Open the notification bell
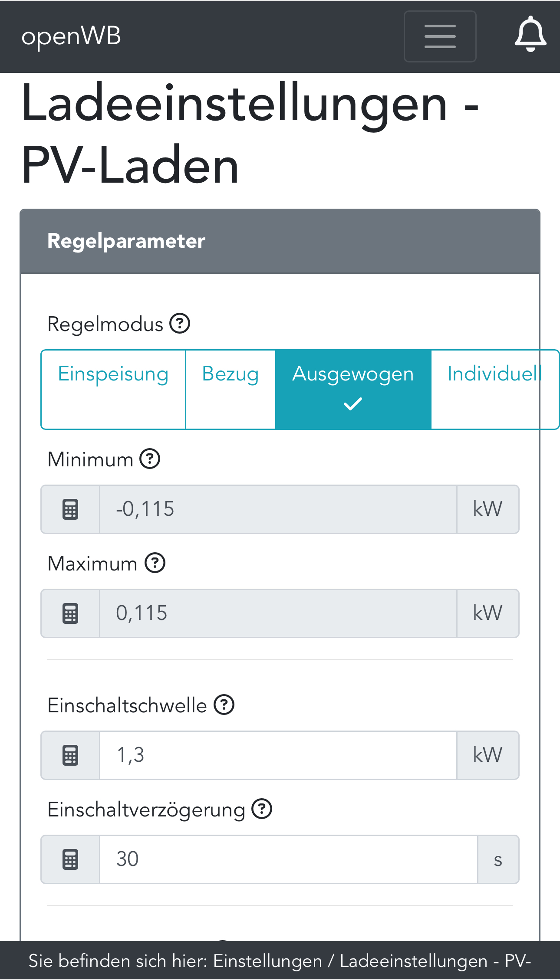560x980 pixels. point(530,35)
